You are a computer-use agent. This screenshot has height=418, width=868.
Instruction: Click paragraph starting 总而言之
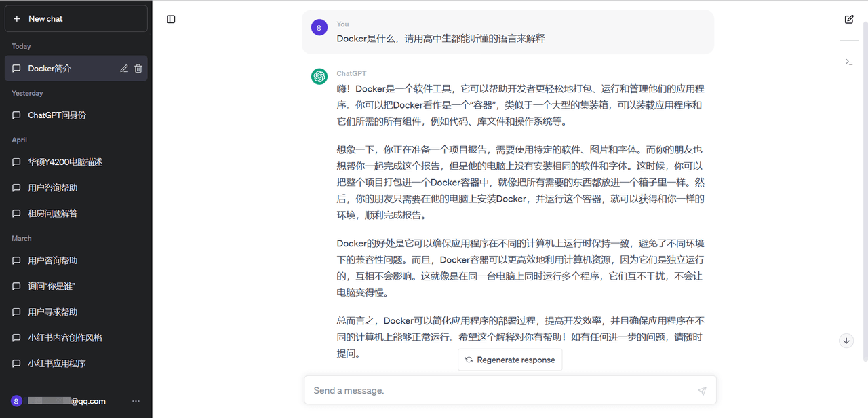[521, 337]
